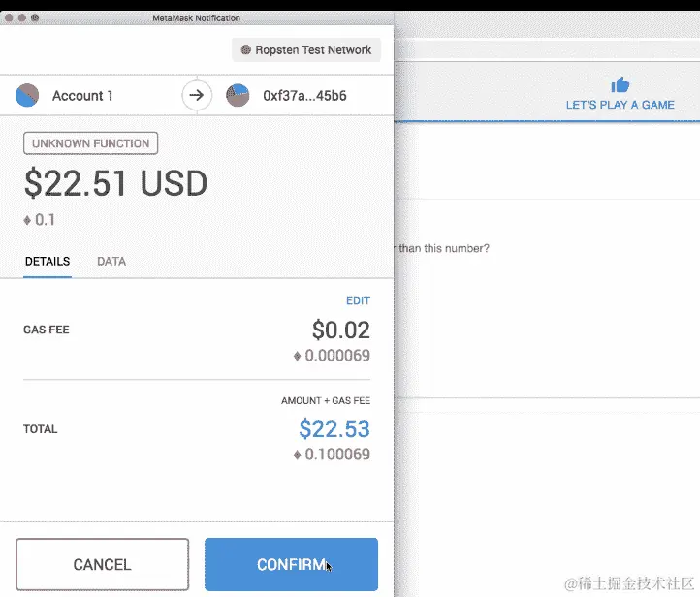Click the 0.1 ETH amount
This screenshot has height=597, width=700.
[x=40, y=220]
